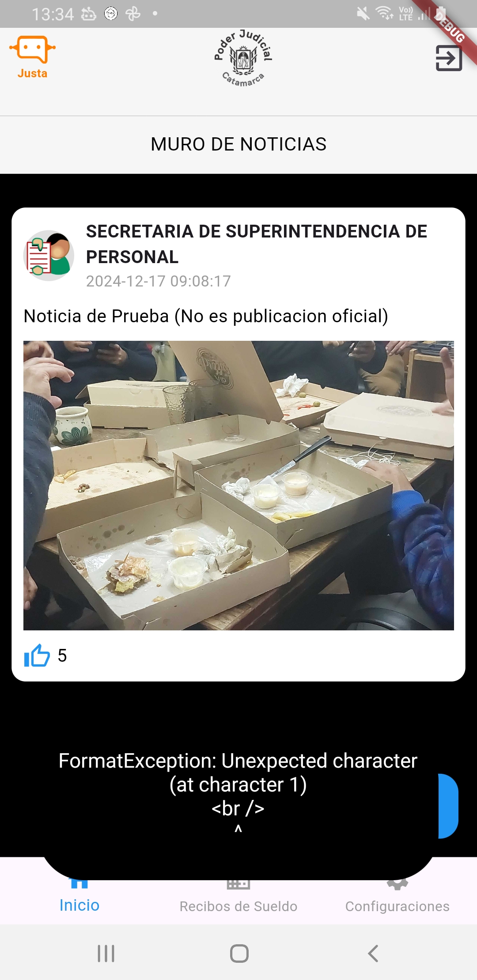The width and height of the screenshot is (477, 980).
Task: Tap the logout exit arrow icon
Action: pos(449,58)
